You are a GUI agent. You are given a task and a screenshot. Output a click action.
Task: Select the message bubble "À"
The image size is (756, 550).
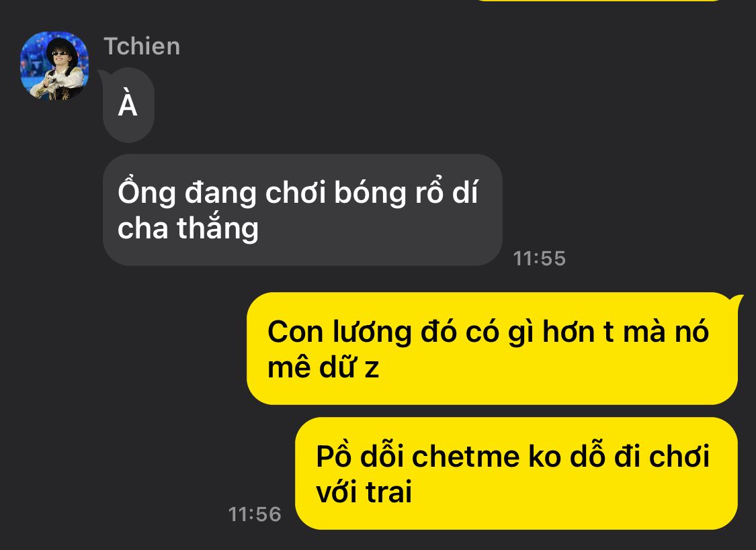(x=128, y=105)
